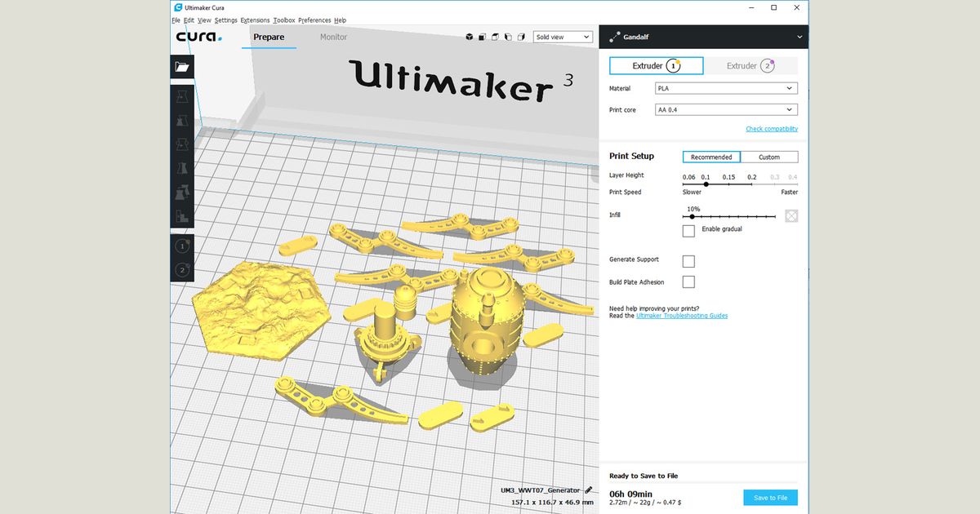This screenshot has width=980, height=514.
Task: Expand the Print core AA 0.4 dropdown
Action: (x=726, y=109)
